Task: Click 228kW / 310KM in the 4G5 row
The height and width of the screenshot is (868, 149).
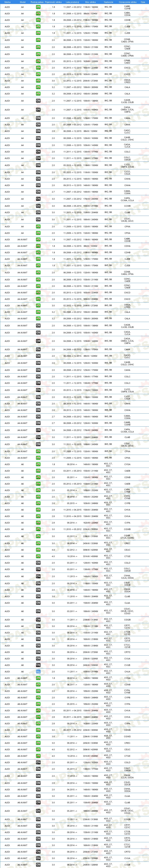Action: [91, 737]
